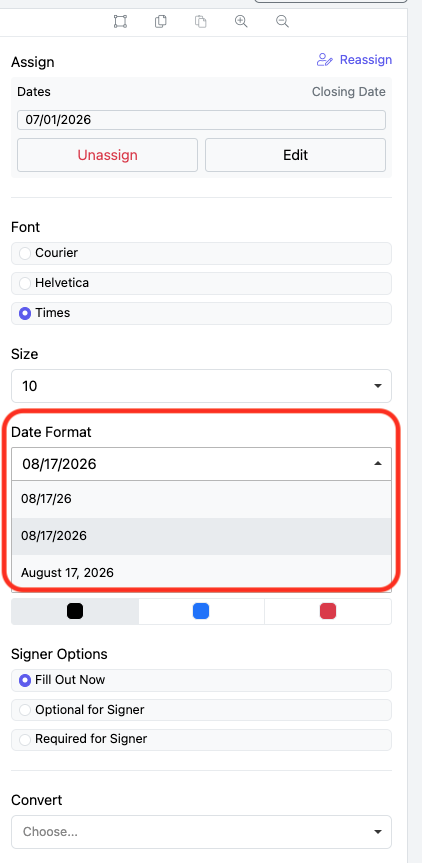Open the Convert Choose... dropdown
Viewport: 422px width, 863px height.
tap(201, 832)
